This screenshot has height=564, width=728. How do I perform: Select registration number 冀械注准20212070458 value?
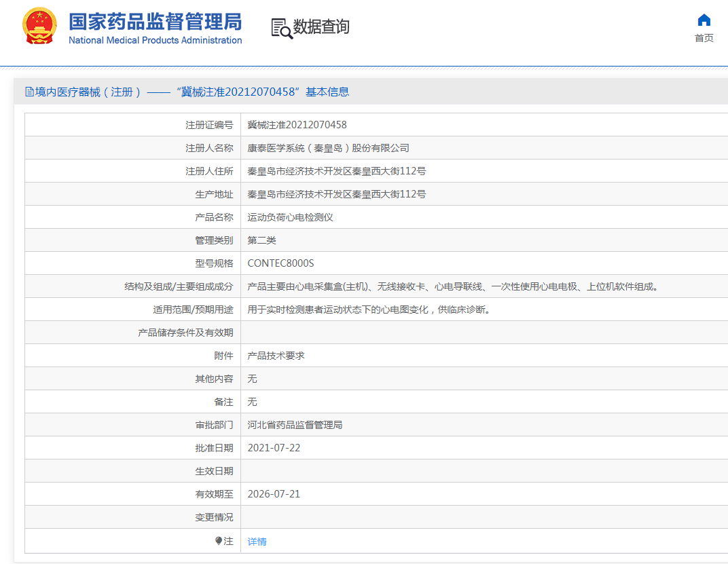[x=297, y=125]
